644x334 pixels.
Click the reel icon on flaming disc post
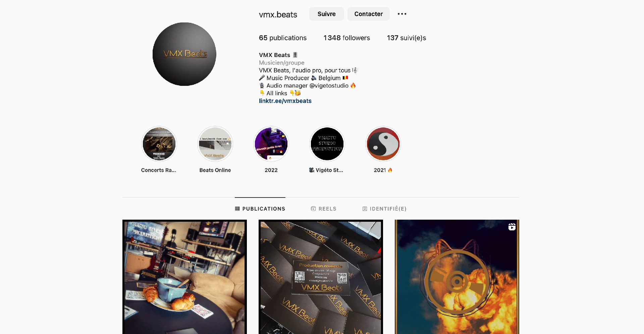tap(512, 227)
